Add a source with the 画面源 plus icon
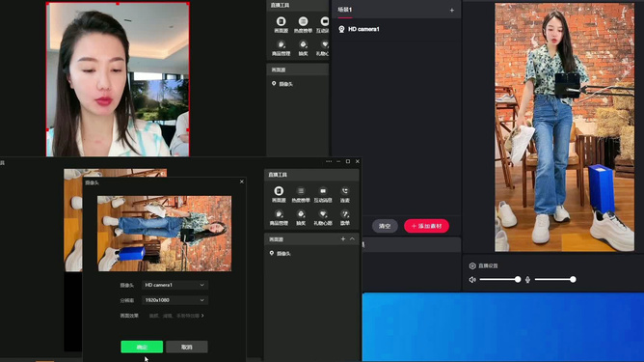The height and width of the screenshot is (362, 644). click(343, 239)
